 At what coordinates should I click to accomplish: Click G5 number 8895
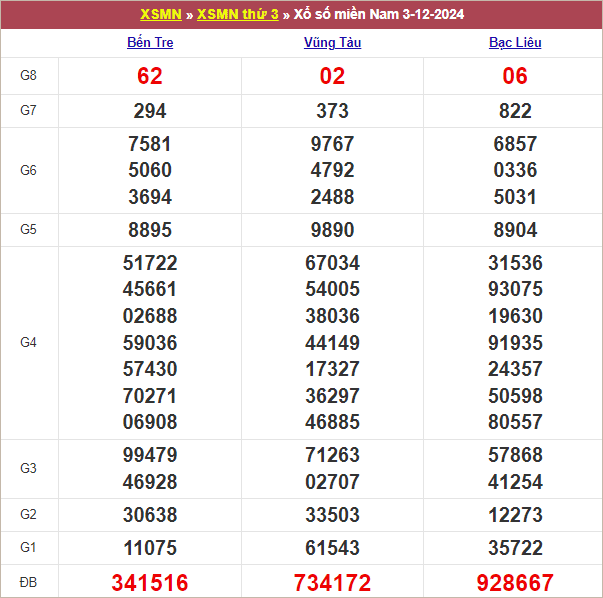click(150, 230)
